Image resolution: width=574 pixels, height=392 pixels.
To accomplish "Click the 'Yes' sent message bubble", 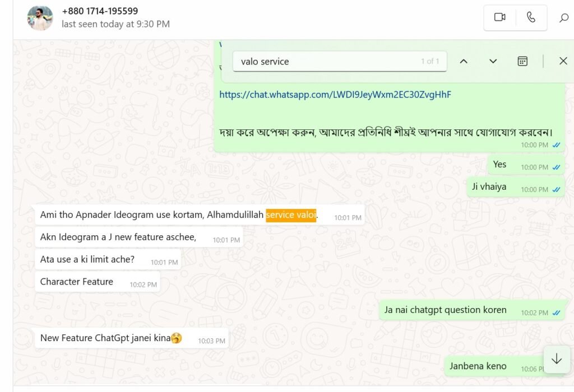I will (x=499, y=164).
